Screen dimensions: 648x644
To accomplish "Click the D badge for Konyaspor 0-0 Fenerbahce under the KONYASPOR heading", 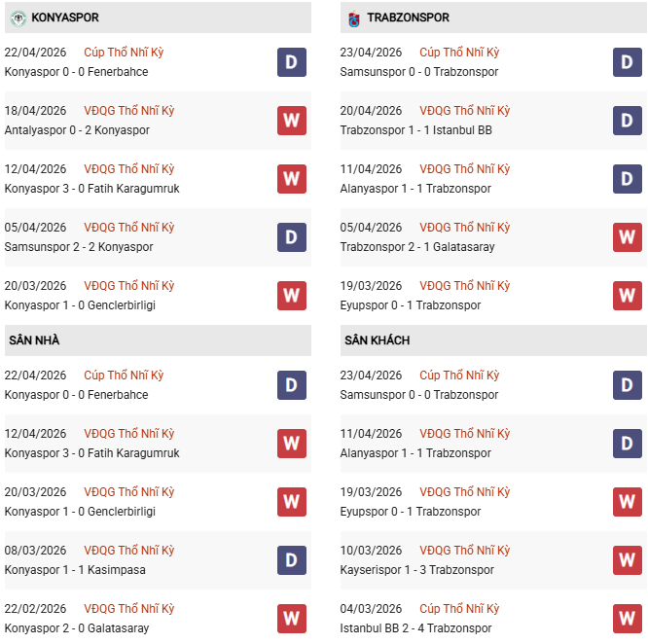I will click(x=292, y=62).
